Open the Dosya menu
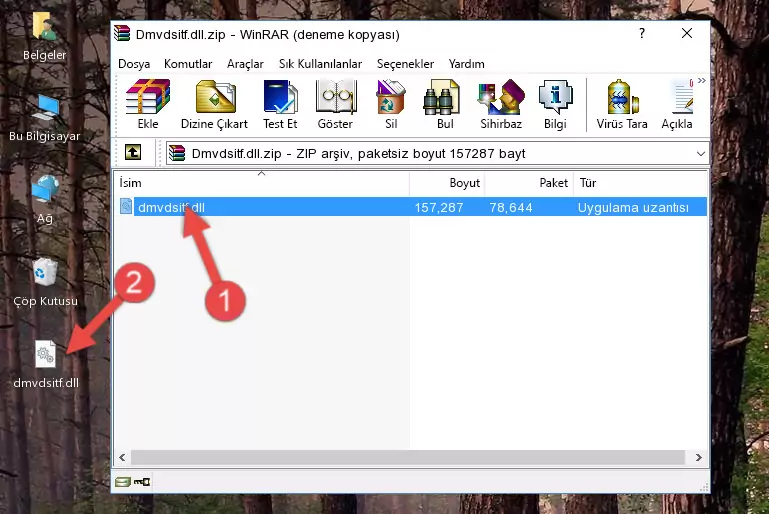The width and height of the screenshot is (769, 514). pos(134,64)
